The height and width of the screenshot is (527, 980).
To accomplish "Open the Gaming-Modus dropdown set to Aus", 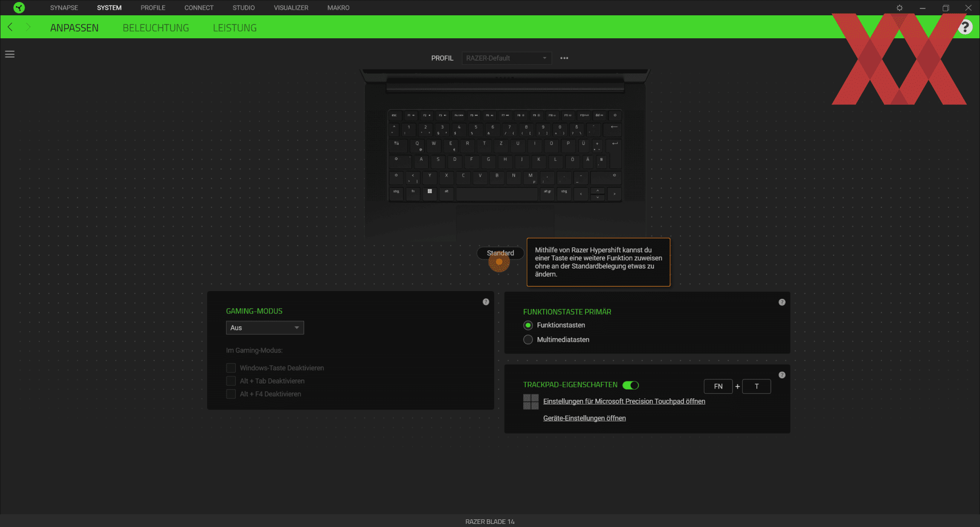I will (265, 328).
